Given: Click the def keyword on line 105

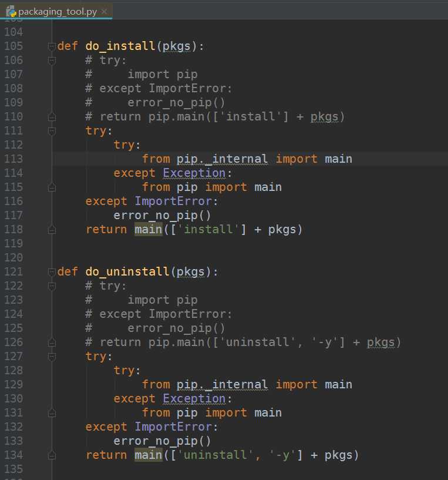Looking at the screenshot, I should (68, 46).
